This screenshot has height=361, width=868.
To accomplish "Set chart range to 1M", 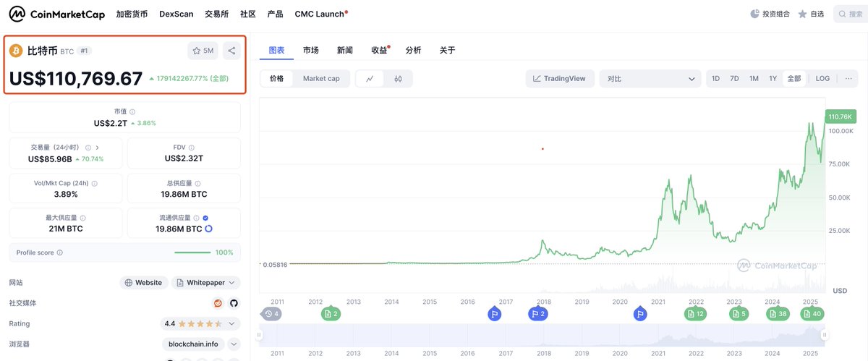I will tap(754, 78).
